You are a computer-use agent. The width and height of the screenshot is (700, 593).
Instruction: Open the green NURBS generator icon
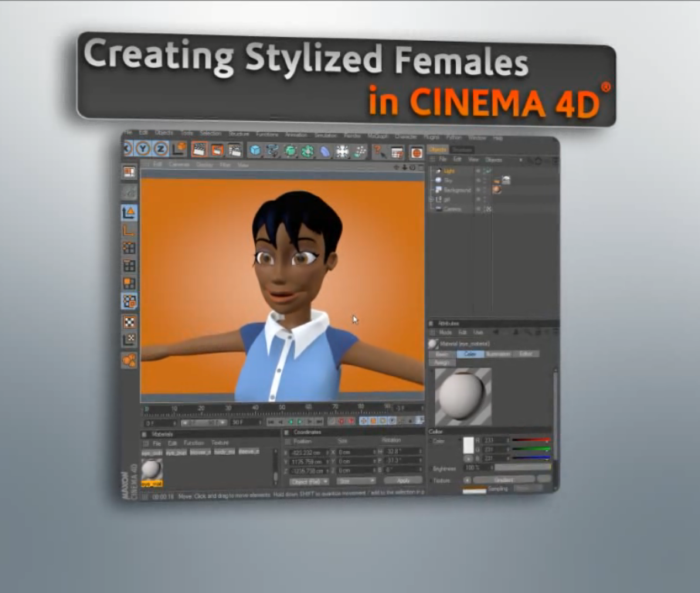pyautogui.click(x=291, y=151)
